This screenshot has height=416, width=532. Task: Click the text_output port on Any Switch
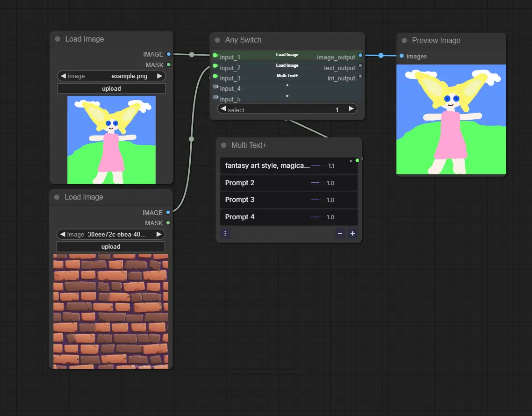[360, 66]
